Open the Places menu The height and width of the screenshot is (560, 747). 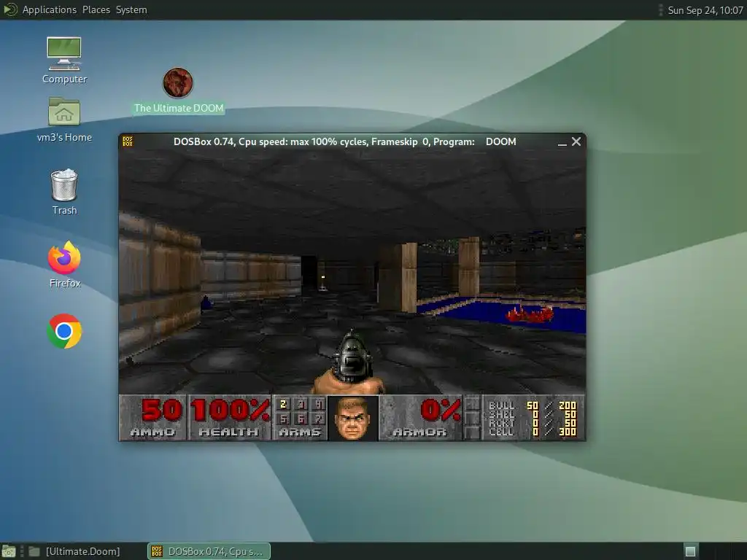click(96, 9)
